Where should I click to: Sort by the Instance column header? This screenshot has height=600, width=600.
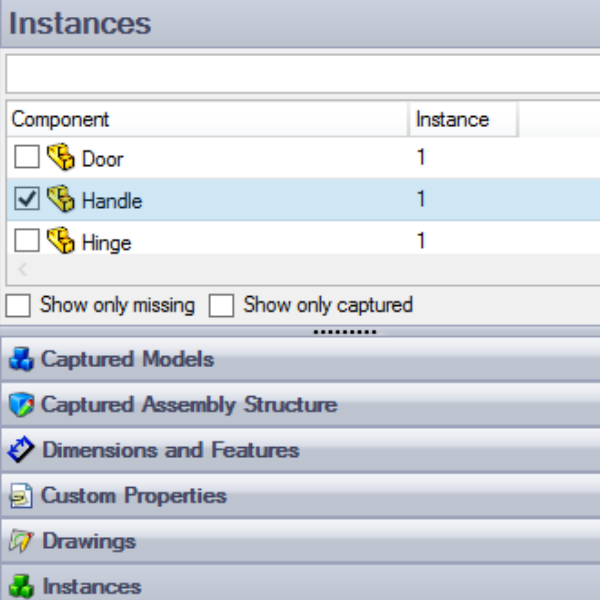[x=463, y=119]
